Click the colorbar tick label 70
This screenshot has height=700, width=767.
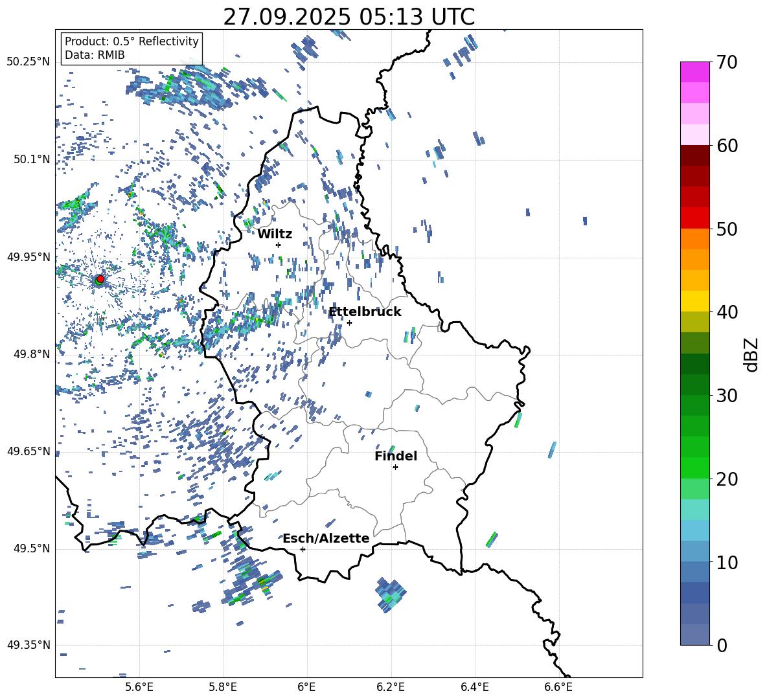coord(727,62)
